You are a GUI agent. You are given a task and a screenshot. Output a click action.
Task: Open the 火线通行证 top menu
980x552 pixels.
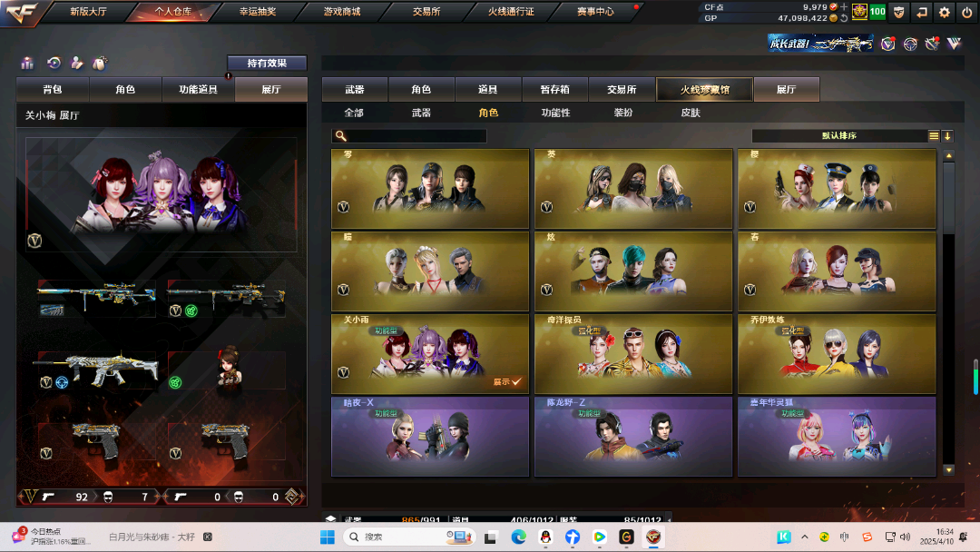(511, 11)
